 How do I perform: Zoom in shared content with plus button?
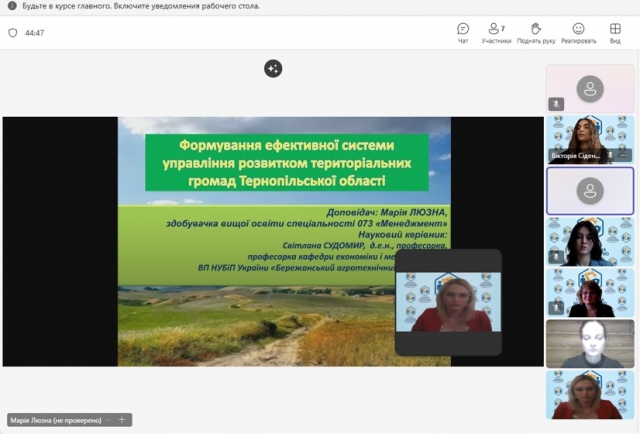[x=122, y=420]
